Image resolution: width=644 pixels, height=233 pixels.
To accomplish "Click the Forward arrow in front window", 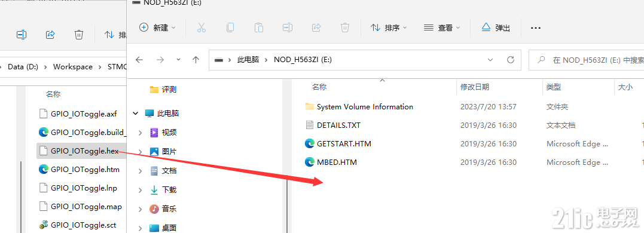I will [160, 60].
